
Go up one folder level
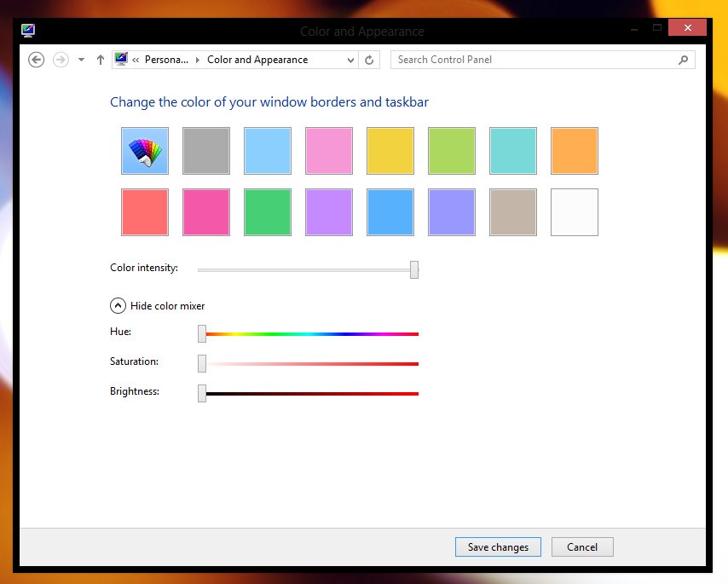tap(101, 60)
